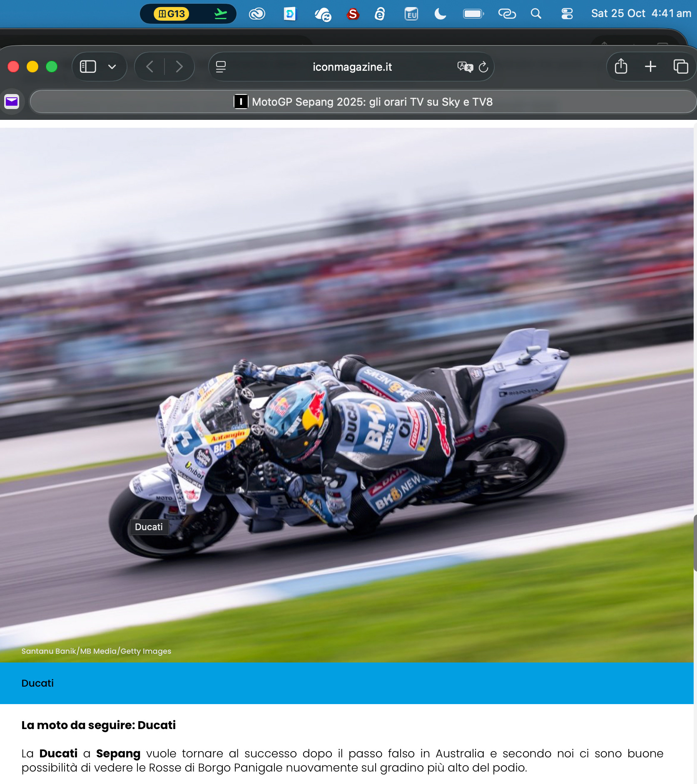Open the cloud sync status icon
Screen dimensions: 697x784
[x=323, y=15]
